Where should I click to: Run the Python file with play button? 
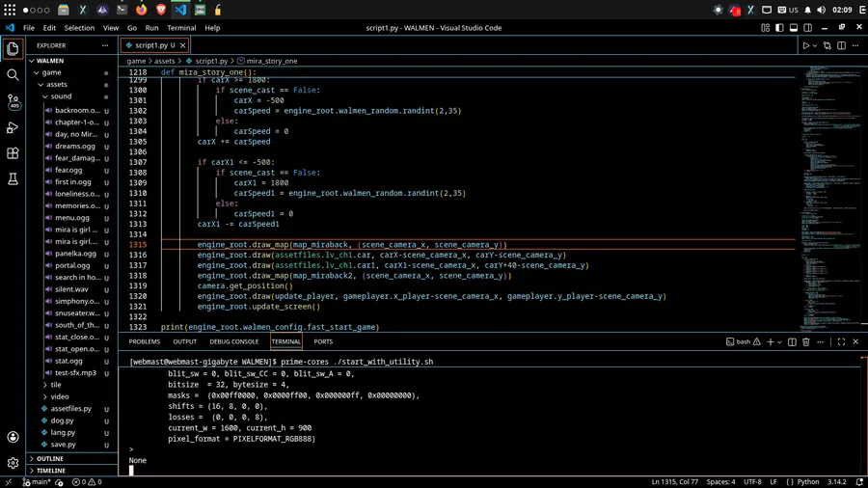click(806, 45)
